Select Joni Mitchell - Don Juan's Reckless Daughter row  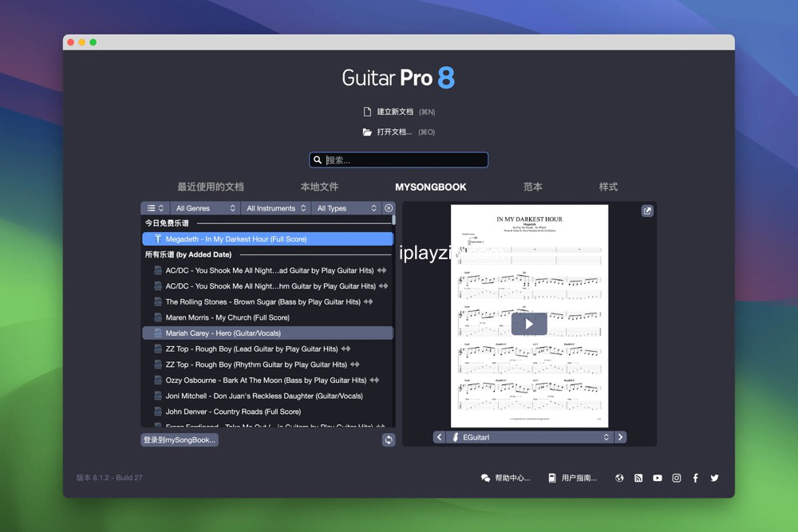click(x=267, y=396)
